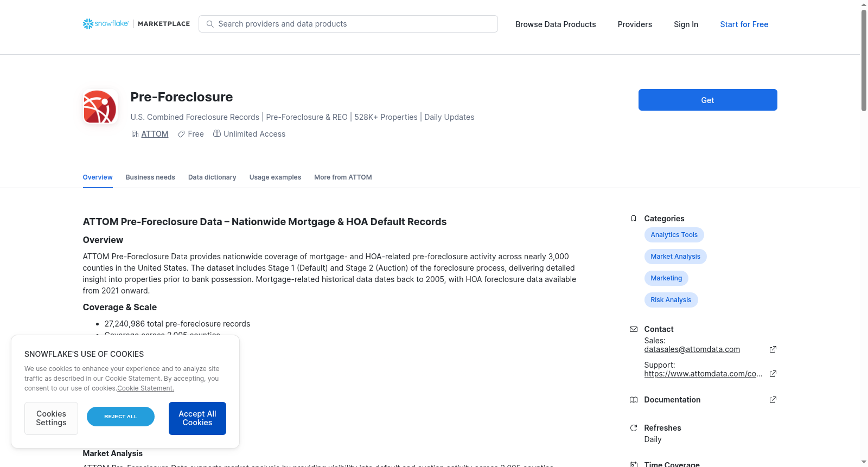Click Accept All Cookies button
This screenshot has width=868, height=467.
pyautogui.click(x=197, y=418)
